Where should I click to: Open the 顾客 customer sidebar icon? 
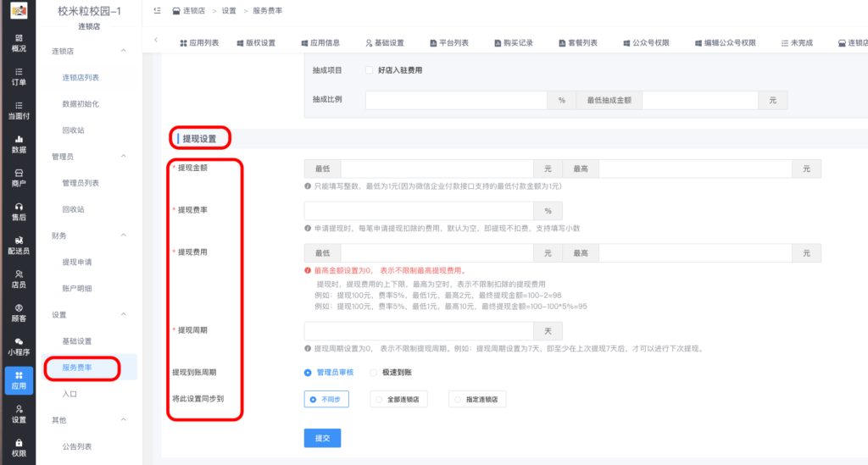tap(19, 313)
